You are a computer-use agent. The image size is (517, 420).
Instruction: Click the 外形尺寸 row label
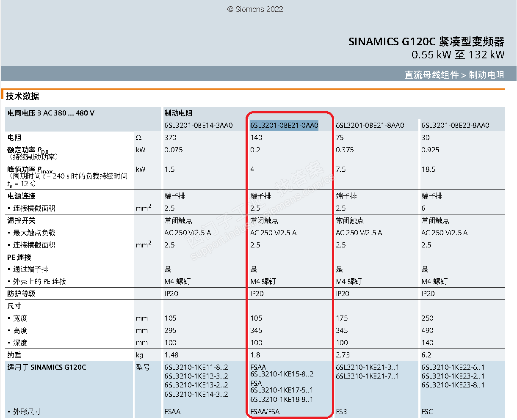[x=27, y=412]
